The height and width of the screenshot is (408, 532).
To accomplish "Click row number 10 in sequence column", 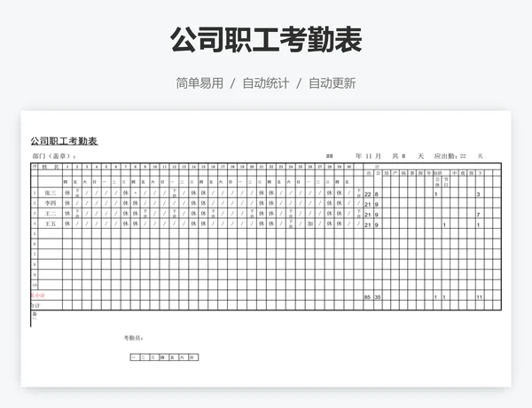I will click(35, 285).
